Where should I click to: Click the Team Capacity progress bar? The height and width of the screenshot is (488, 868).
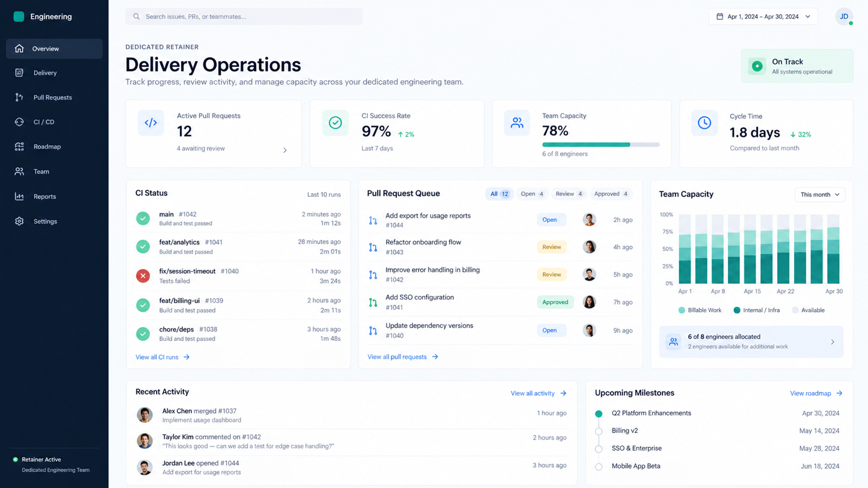click(x=601, y=145)
